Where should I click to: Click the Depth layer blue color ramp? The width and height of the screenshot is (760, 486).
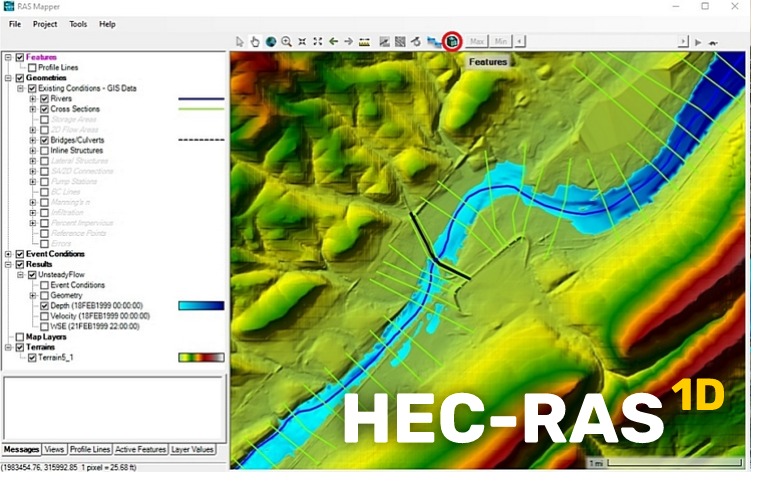click(x=201, y=306)
